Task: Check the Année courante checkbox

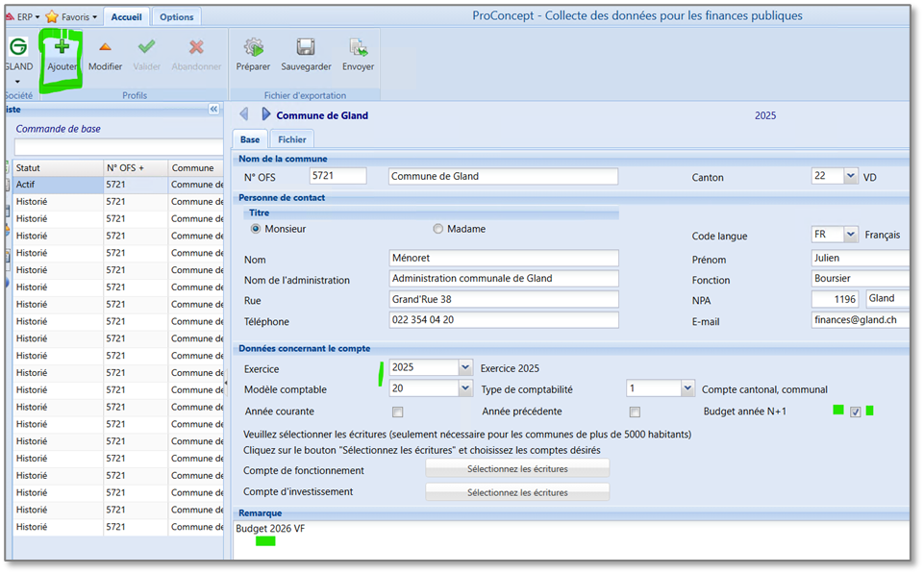Action: coord(397,412)
